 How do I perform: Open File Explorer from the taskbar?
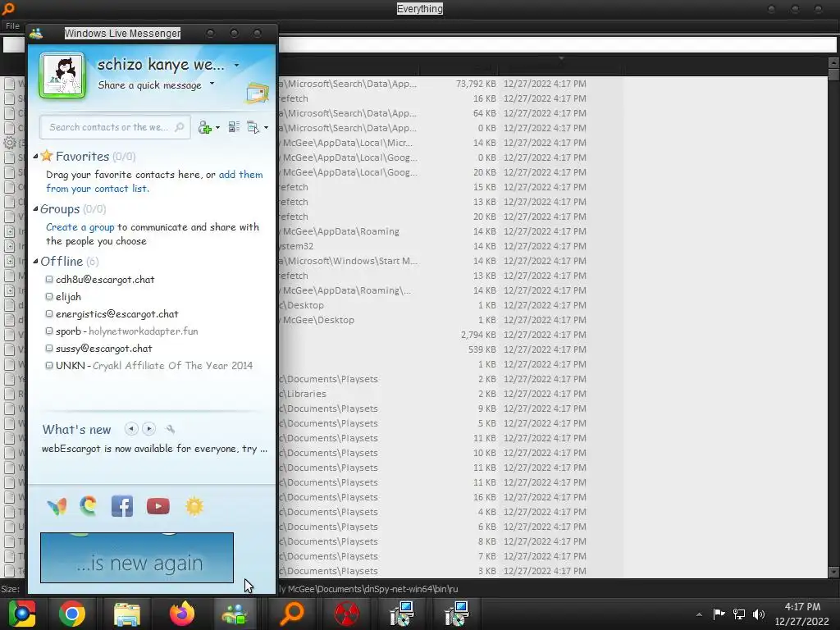click(x=127, y=614)
